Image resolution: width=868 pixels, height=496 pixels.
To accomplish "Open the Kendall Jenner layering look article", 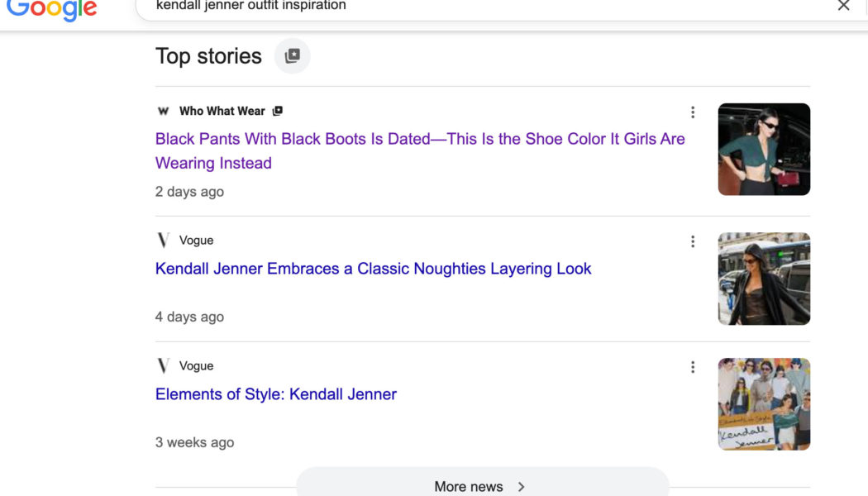I will pos(373,268).
